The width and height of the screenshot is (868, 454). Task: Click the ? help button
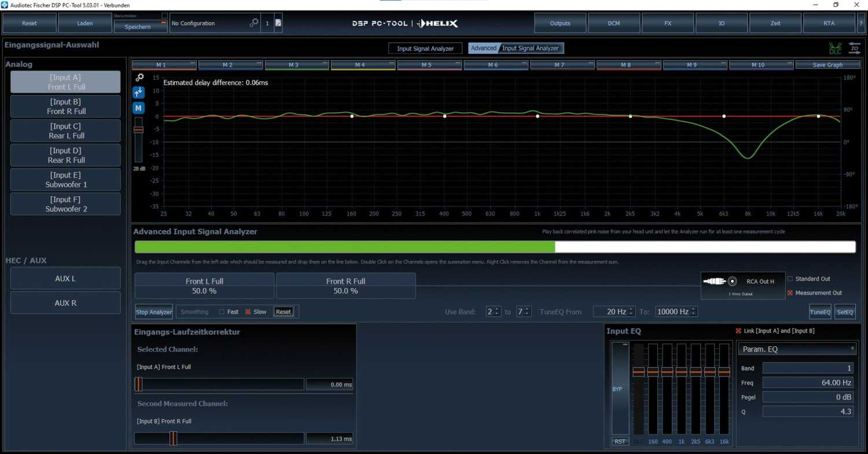(862, 23)
